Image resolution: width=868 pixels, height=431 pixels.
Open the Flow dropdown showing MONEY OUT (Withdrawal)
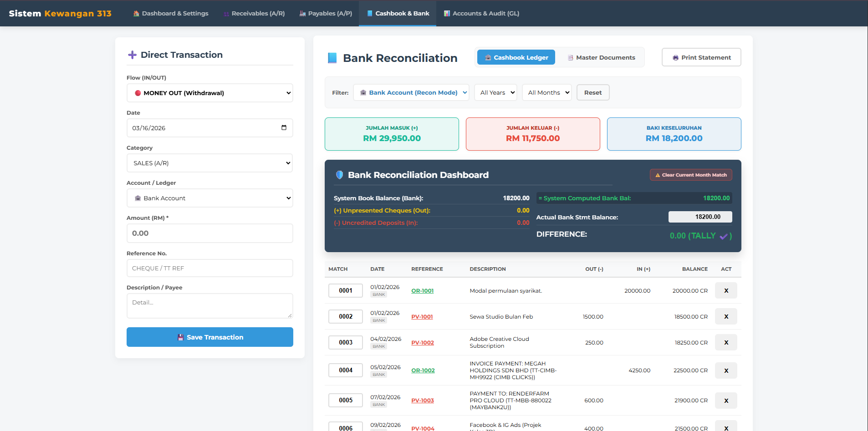click(x=209, y=92)
